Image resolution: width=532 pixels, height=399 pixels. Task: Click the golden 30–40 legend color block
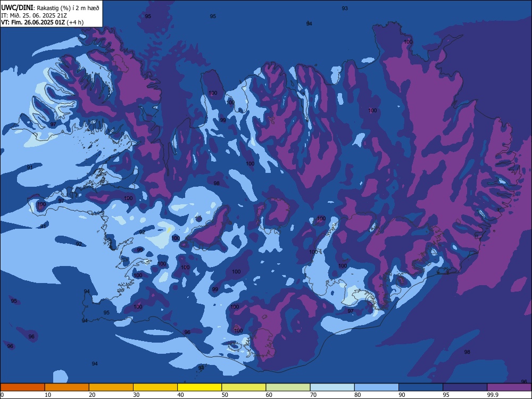(155, 387)
